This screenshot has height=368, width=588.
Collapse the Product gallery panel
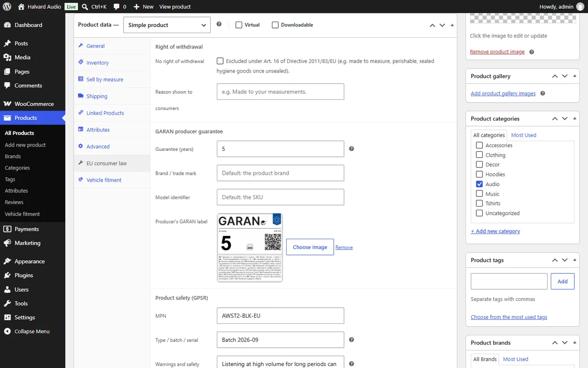(x=575, y=76)
